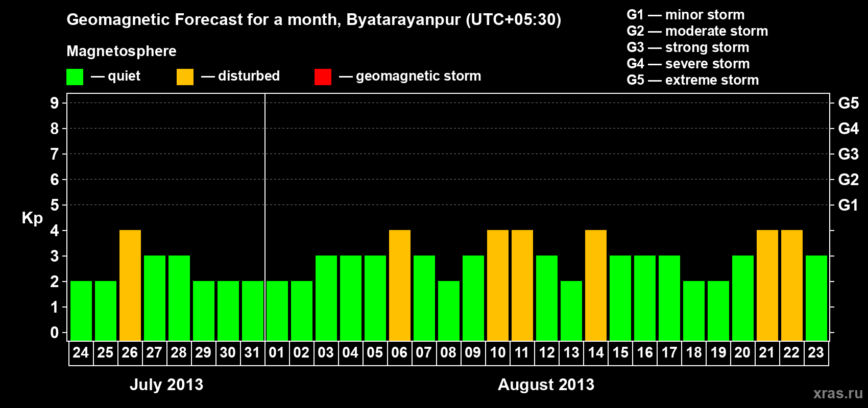Image resolution: width=868 pixels, height=408 pixels.
Task: Click the G3 right axis label
Action: [849, 154]
